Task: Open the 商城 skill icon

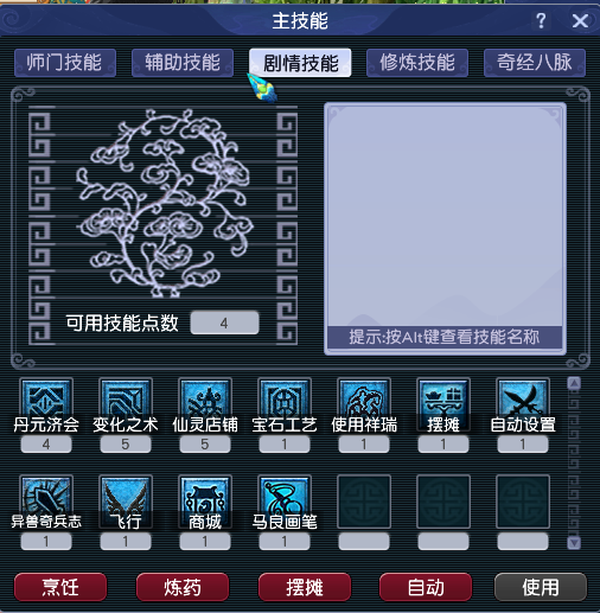Action: (205, 501)
